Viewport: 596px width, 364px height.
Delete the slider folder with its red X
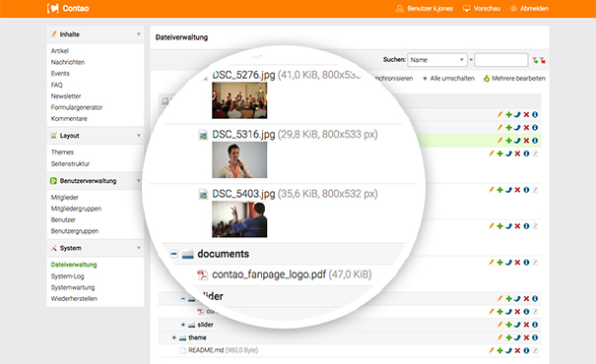click(x=526, y=325)
